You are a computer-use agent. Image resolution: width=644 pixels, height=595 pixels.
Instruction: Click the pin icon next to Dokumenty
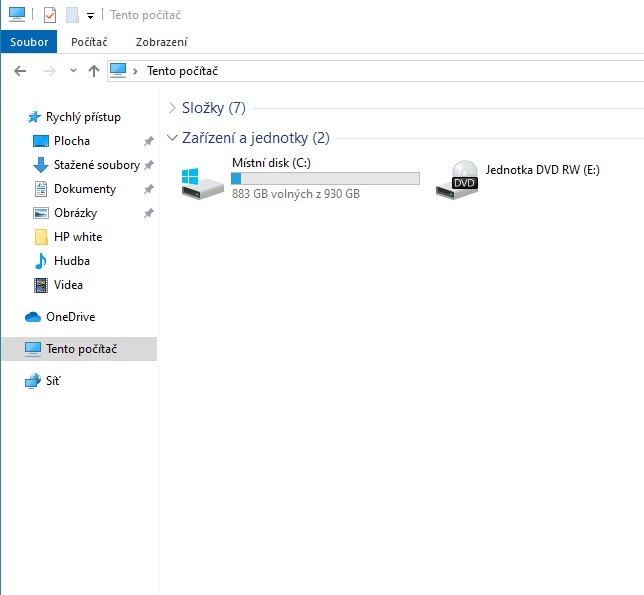coord(149,189)
